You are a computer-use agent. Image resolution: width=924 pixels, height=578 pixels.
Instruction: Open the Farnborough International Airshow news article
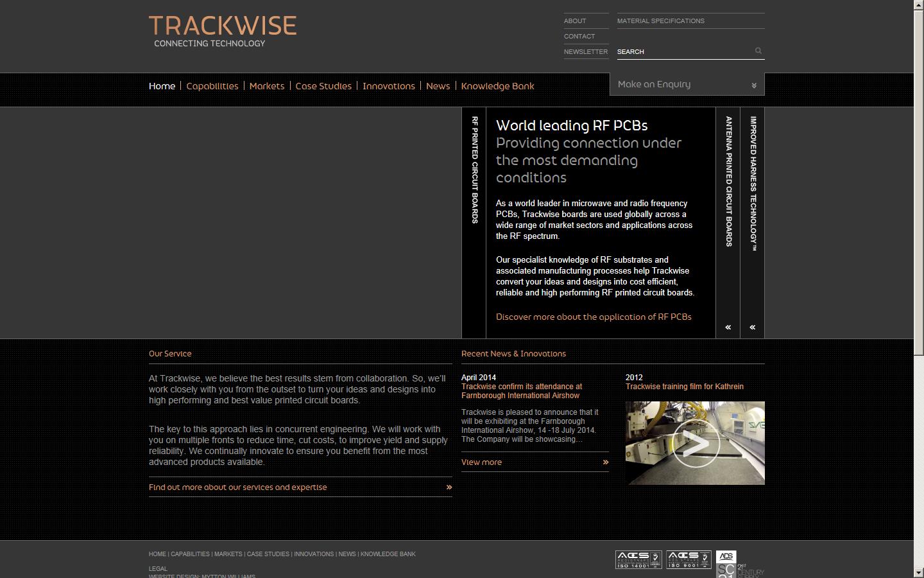click(x=522, y=391)
